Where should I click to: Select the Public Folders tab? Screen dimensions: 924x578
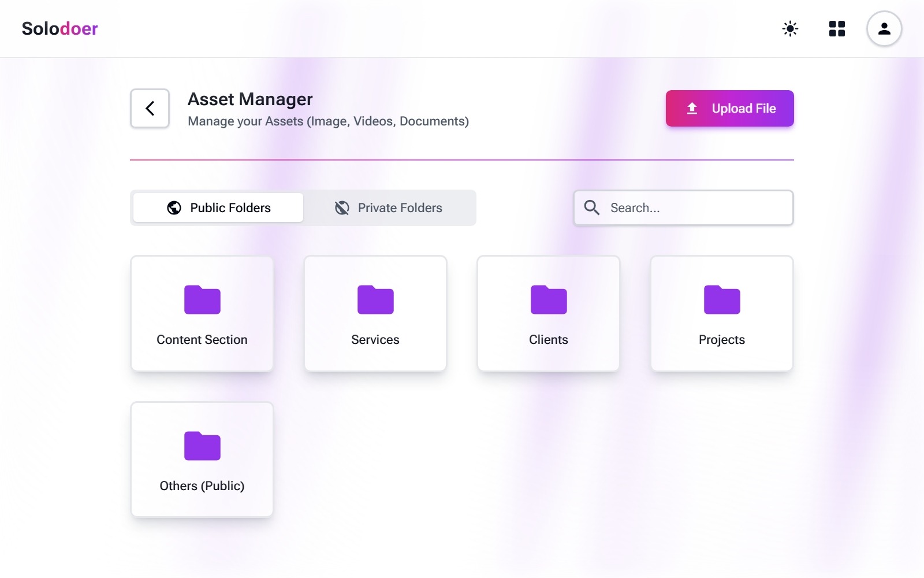point(217,208)
